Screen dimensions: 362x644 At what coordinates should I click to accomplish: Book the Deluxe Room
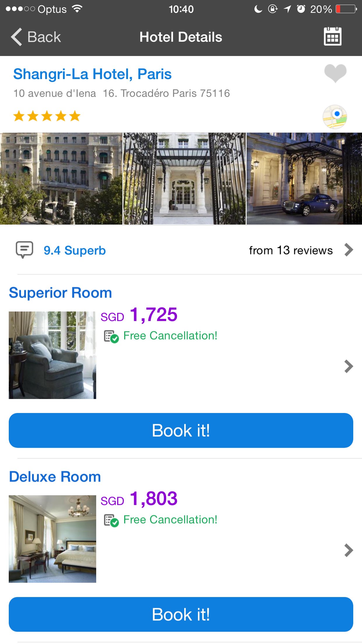click(181, 615)
